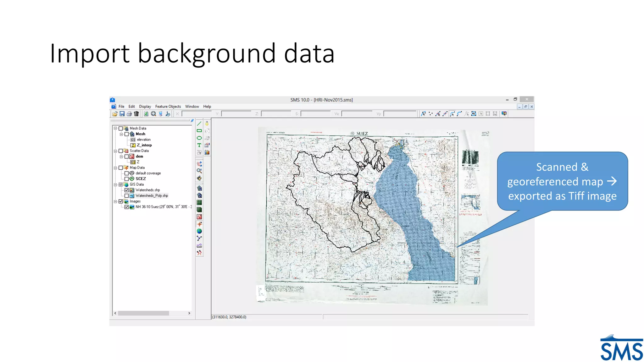Collapse the GIS Data folder

(x=115, y=184)
